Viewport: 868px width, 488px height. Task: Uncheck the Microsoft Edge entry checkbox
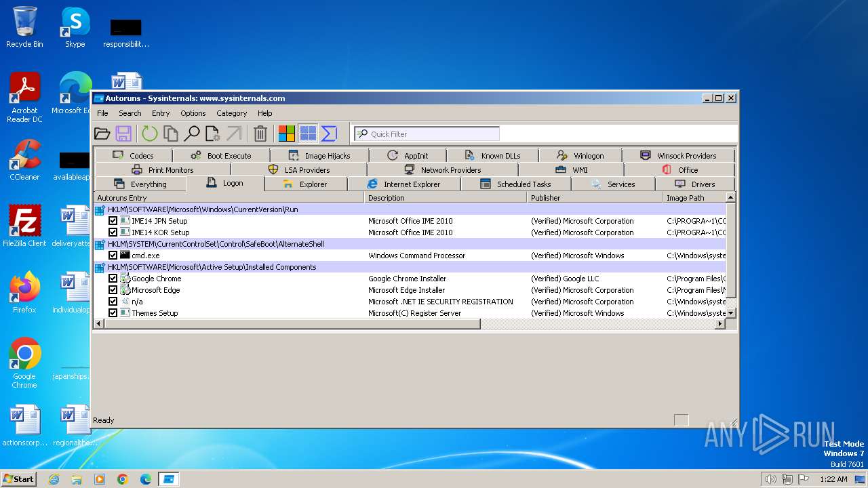pos(113,290)
